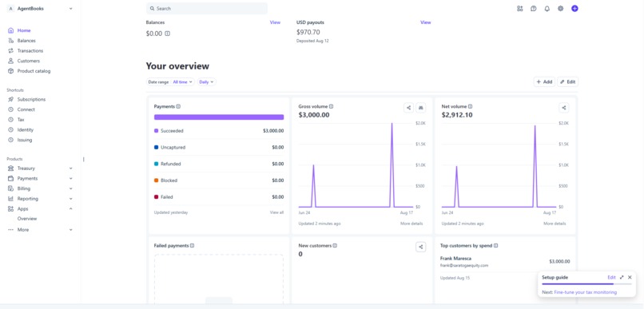Open the apps grid icon in top bar
The height and width of the screenshot is (309, 644).
(x=520, y=9)
